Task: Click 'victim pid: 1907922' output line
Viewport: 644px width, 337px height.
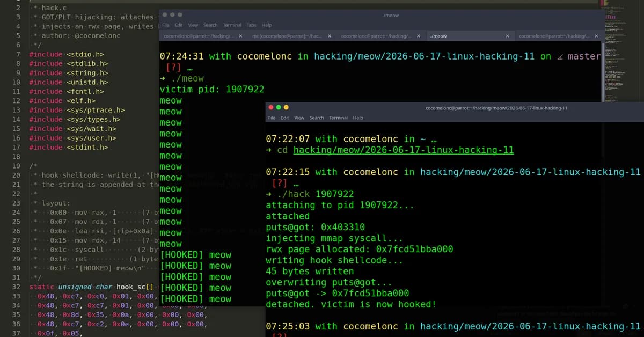Action: click(x=212, y=90)
